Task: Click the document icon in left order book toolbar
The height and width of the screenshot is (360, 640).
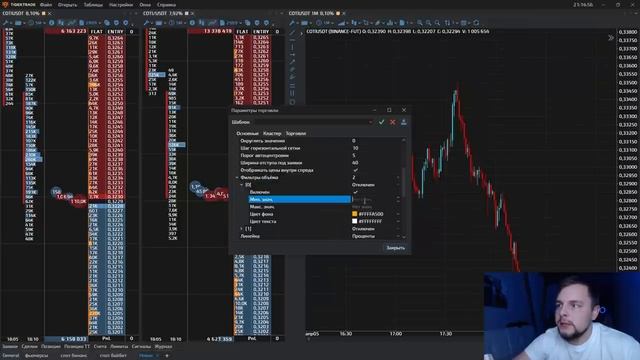Action: 82,23
